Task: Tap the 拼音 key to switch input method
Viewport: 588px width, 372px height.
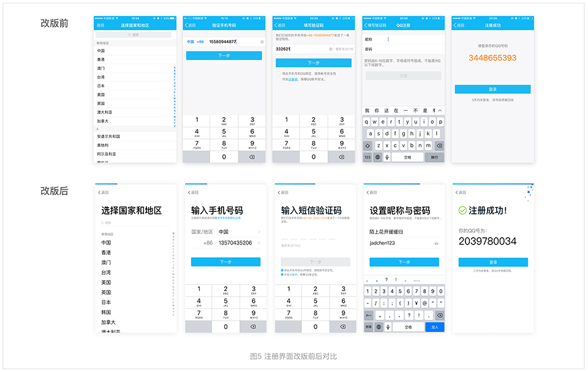Action: point(369,326)
